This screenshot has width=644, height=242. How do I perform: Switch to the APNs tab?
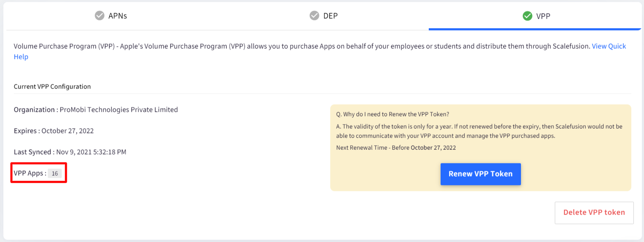(111, 16)
